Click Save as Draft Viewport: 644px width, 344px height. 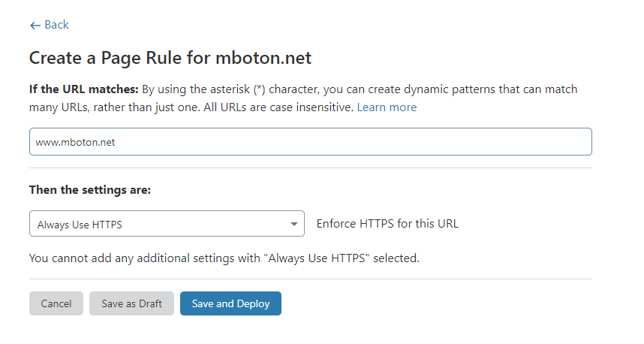(131, 303)
